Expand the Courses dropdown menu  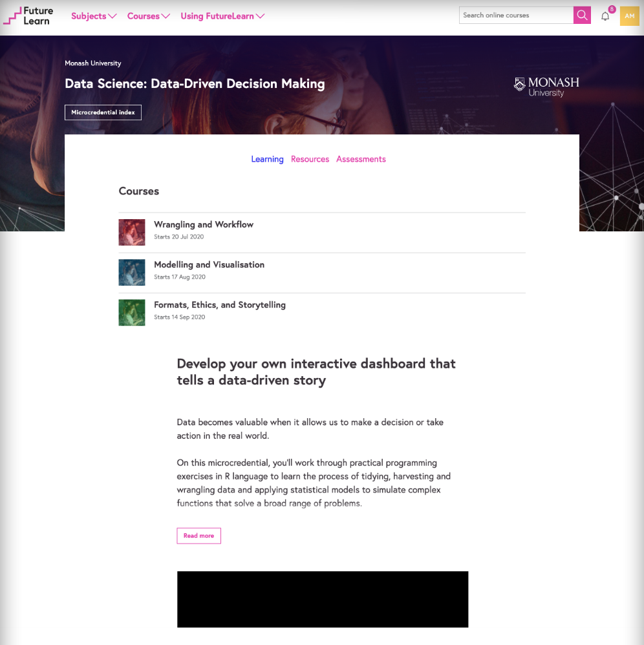pos(149,16)
